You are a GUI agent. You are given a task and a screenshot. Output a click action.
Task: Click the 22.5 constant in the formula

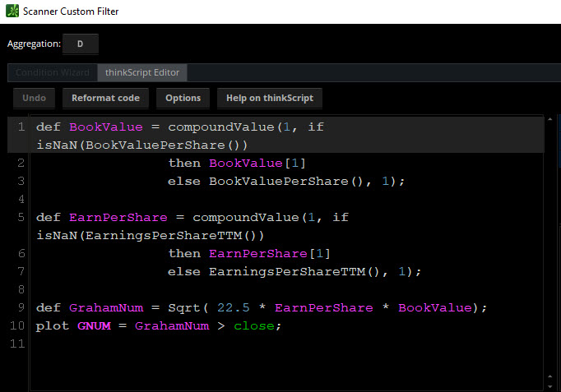tap(233, 307)
